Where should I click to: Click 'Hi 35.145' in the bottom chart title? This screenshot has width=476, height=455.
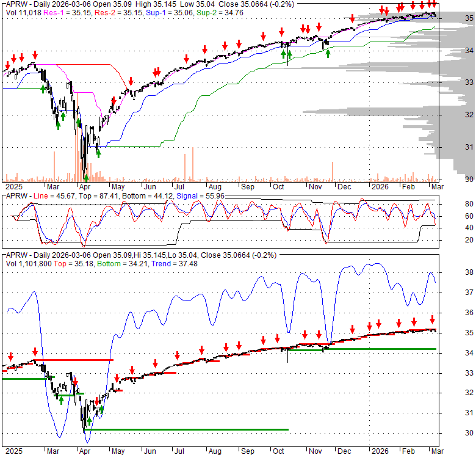(x=150, y=255)
